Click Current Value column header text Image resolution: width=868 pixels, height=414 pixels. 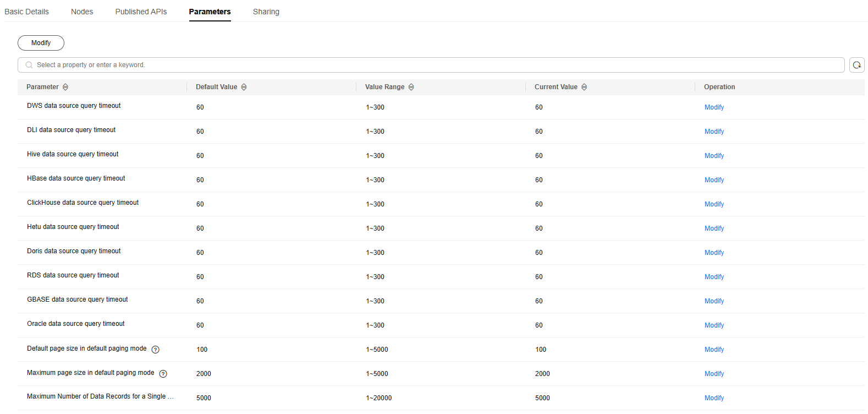click(556, 87)
